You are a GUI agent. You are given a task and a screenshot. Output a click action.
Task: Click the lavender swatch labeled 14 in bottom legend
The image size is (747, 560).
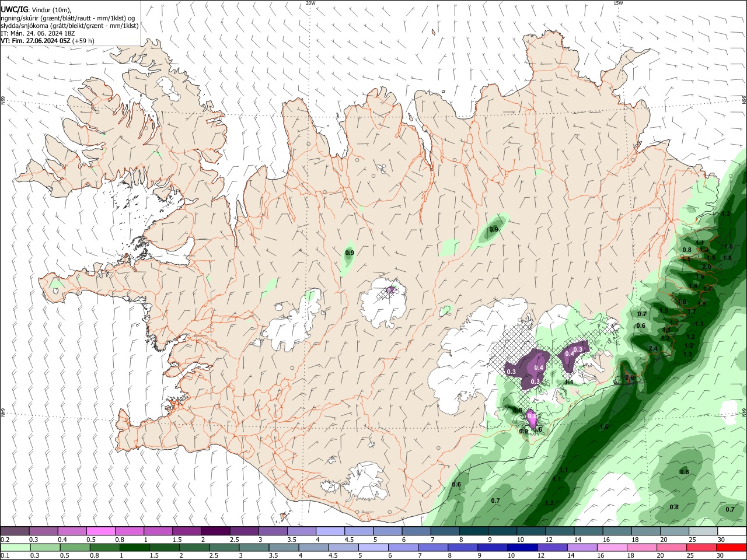pos(582,547)
